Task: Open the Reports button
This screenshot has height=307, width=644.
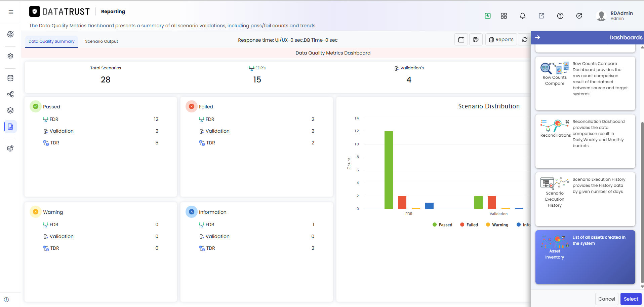Action: 501,40
